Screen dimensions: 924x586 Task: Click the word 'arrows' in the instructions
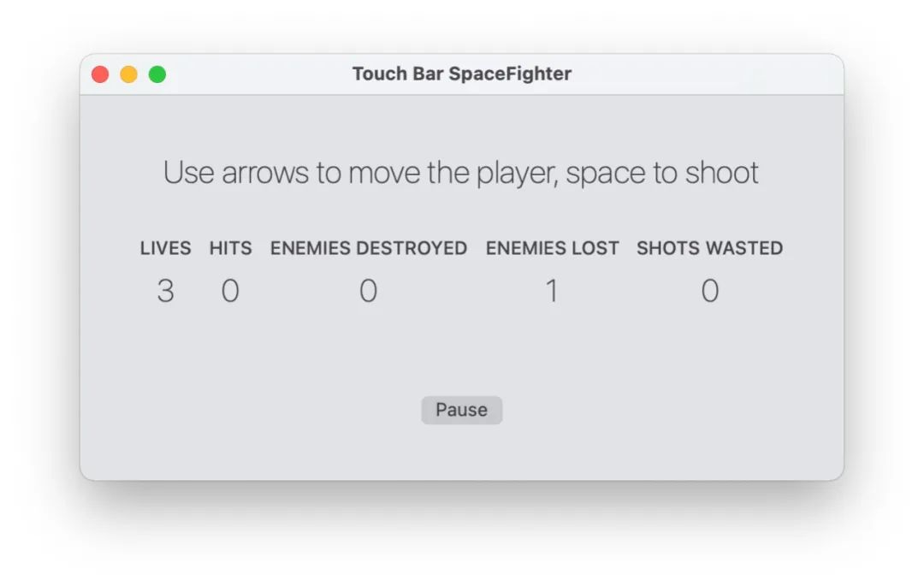[x=264, y=174]
